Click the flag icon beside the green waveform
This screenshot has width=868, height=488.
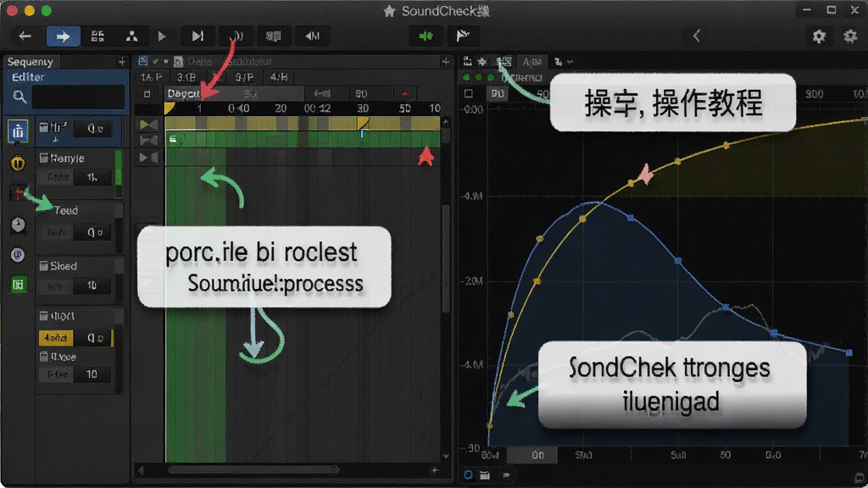pyautogui.click(x=462, y=36)
